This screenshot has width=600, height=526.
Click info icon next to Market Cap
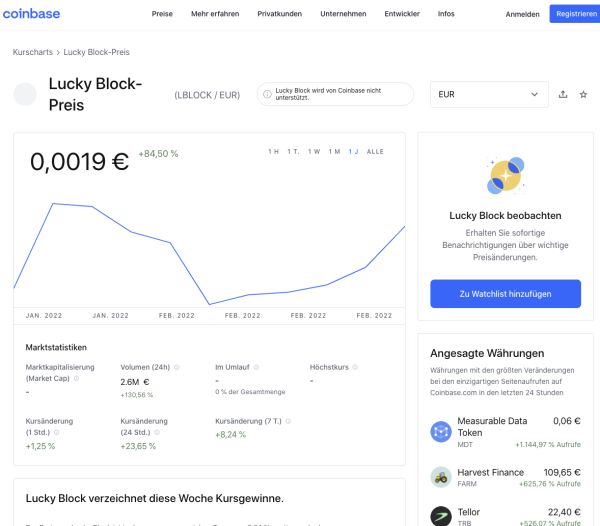[x=77, y=378]
